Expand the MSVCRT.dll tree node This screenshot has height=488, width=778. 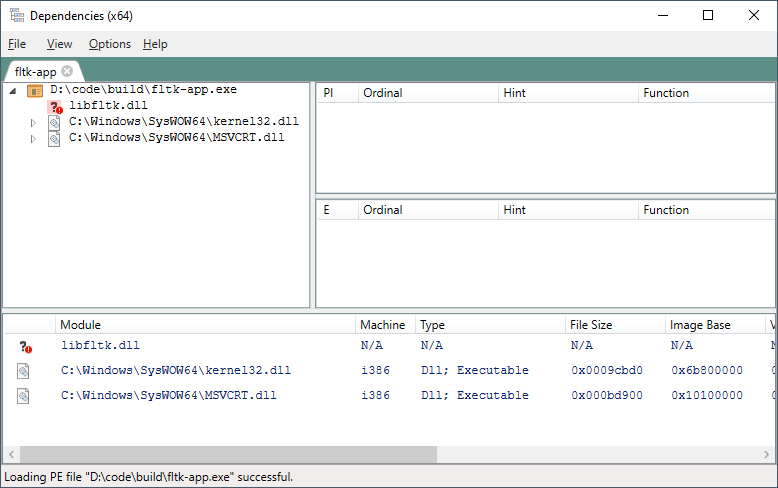[32, 139]
